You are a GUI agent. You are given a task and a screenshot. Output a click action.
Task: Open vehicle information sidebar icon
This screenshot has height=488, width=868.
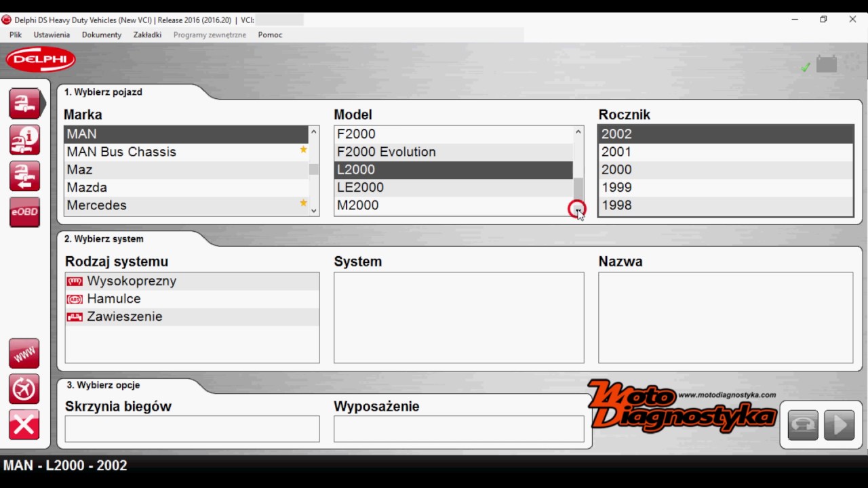24,140
